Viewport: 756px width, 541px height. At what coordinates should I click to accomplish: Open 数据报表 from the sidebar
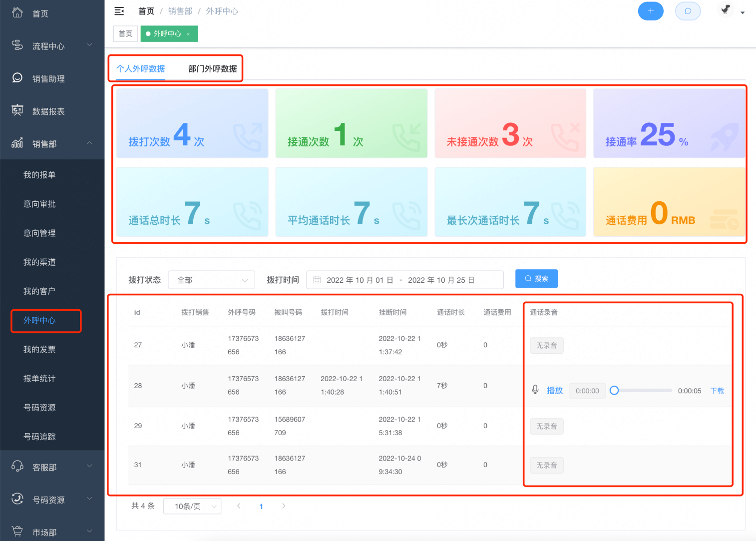tap(48, 111)
